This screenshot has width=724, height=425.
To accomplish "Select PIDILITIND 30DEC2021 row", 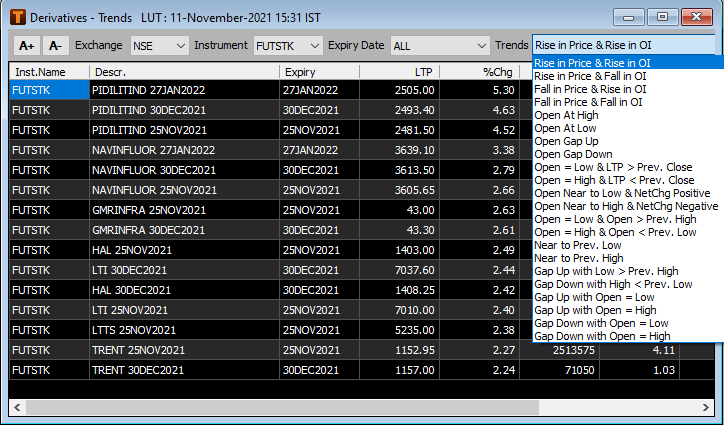I will point(271,110).
